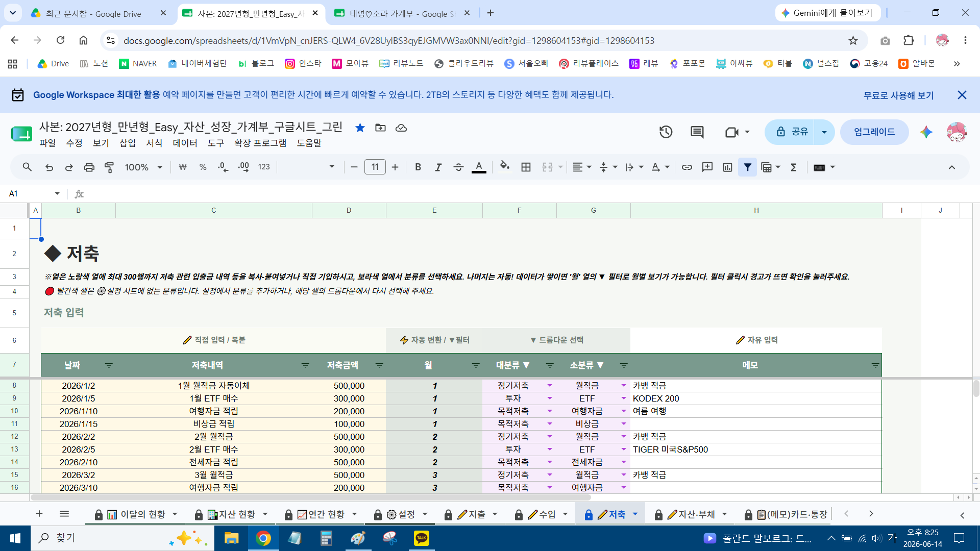Format as currency with won symbol
Screen dimensions: 980x551
tap(183, 167)
